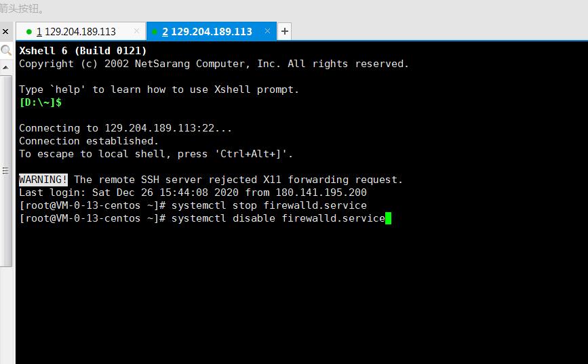
Task: Close the active second session tab
Action: point(268,31)
